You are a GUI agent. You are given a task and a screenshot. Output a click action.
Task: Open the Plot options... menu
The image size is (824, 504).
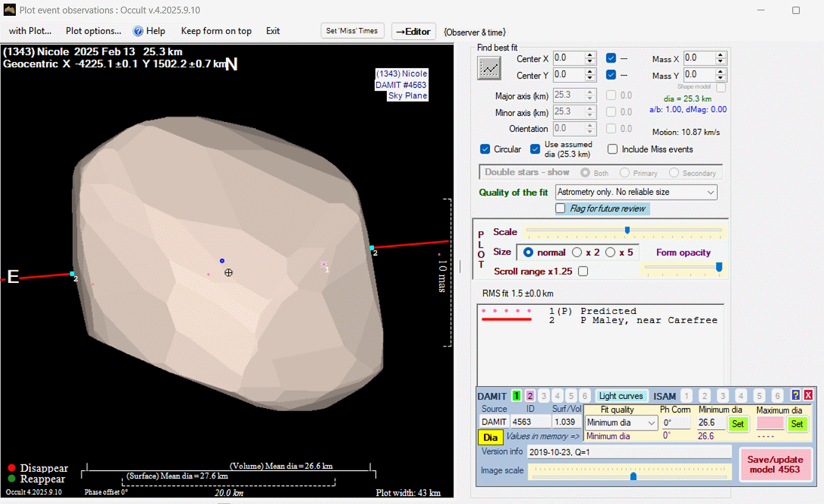(x=94, y=31)
